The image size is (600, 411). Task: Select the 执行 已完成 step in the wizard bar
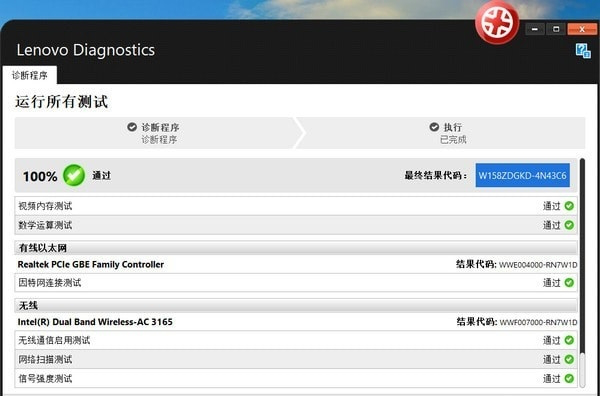[x=446, y=133]
